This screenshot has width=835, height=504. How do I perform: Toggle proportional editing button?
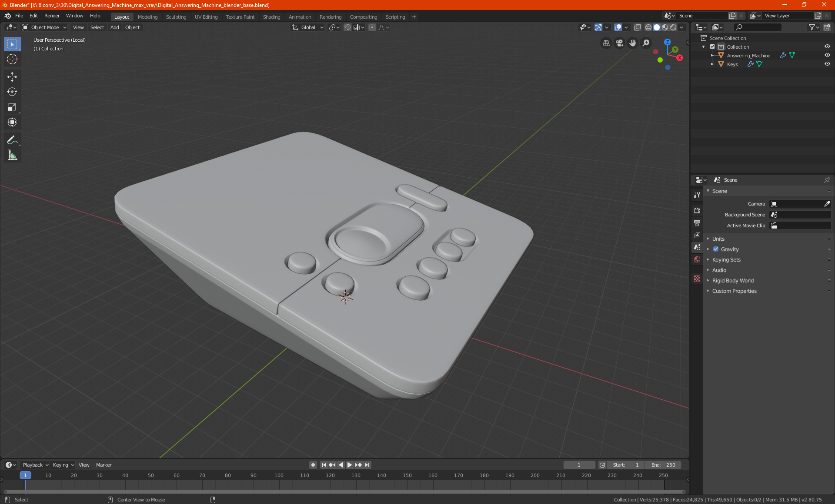coord(372,27)
